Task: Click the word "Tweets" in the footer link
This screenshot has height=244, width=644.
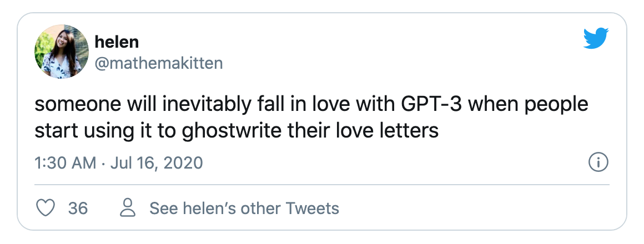Action: coord(311,209)
